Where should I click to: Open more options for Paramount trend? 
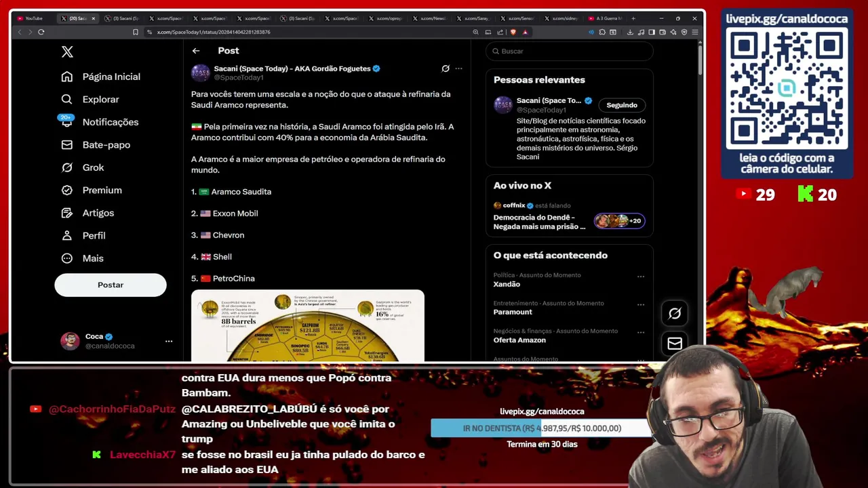click(x=641, y=304)
